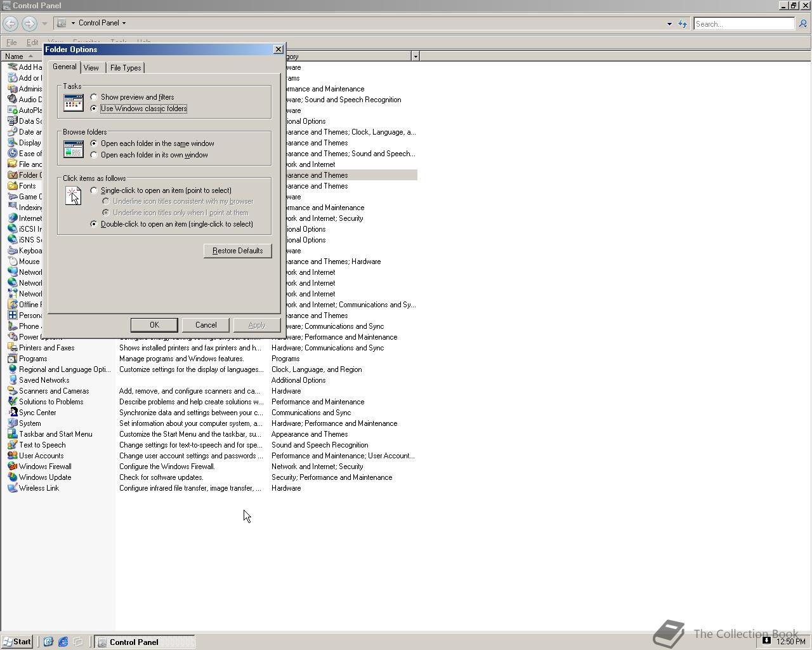Image resolution: width=812 pixels, height=650 pixels.
Task: Click 'Sound and Speech Recognition' category text
Action: pos(320,445)
